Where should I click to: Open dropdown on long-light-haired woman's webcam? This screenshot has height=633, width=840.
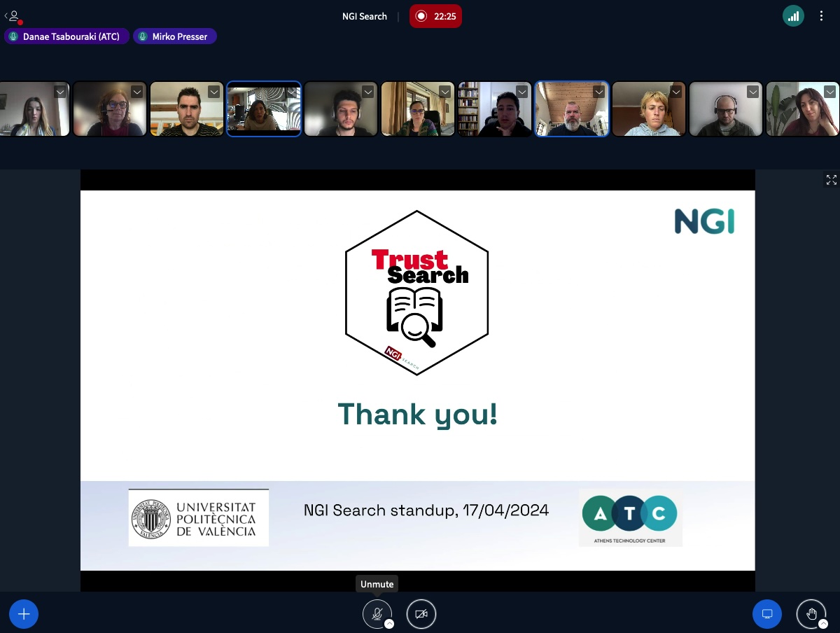click(60, 92)
